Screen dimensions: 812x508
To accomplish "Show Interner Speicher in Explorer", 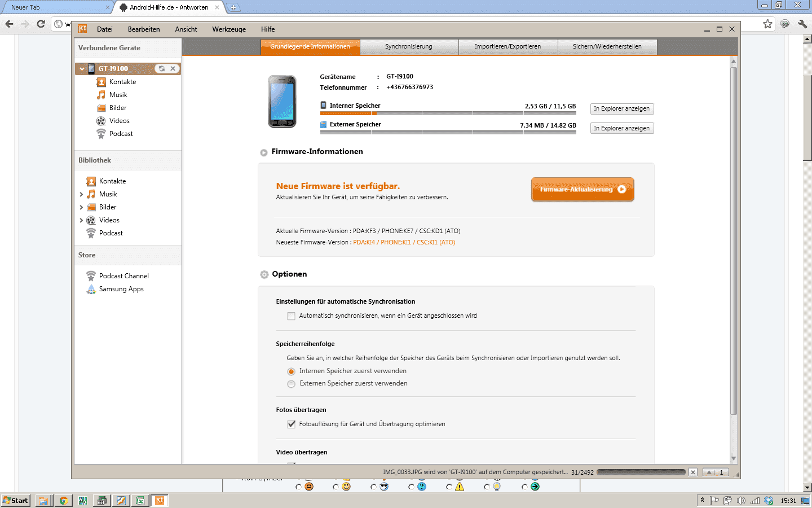I will [x=621, y=108].
